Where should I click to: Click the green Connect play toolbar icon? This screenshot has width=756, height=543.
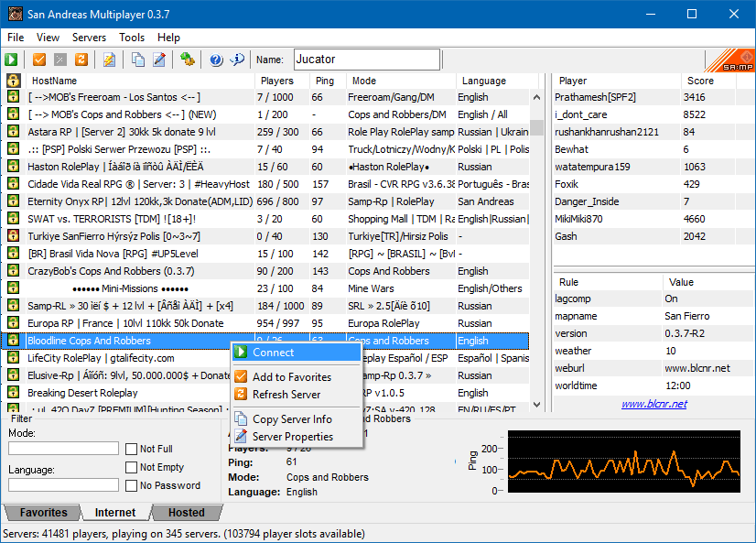pos(11,60)
